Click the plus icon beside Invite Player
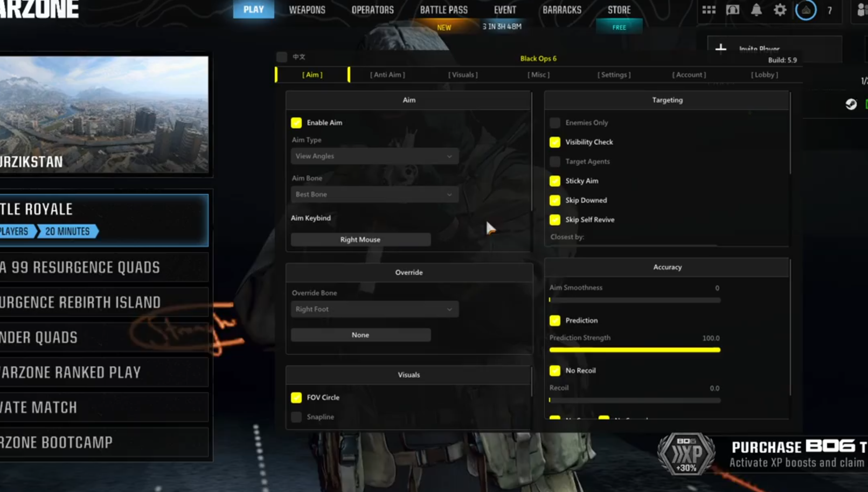The image size is (868, 492). pyautogui.click(x=720, y=49)
